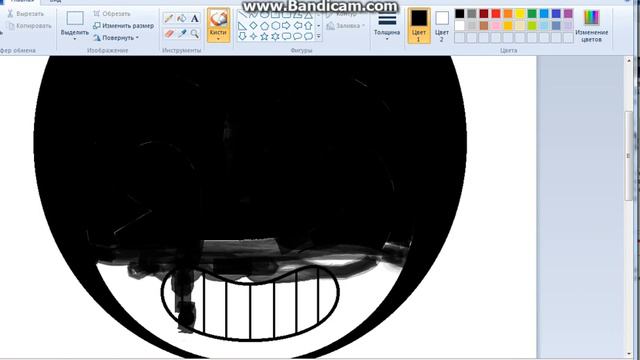Pick the green color swatch
Viewport: 640px width, 360px height.
532,14
